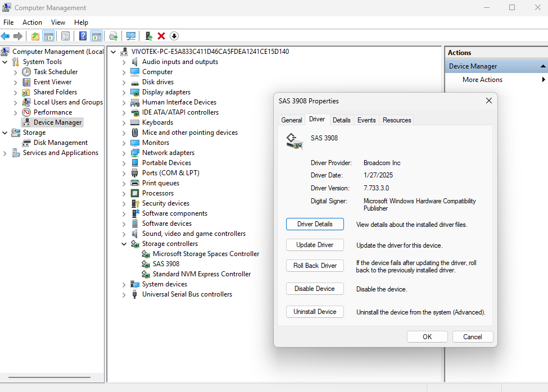Select Microsoft Storage Spaces Controller
548x392 pixels.
[206, 254]
